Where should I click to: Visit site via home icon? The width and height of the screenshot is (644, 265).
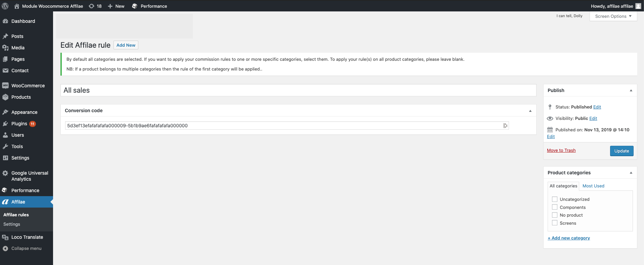17,6
